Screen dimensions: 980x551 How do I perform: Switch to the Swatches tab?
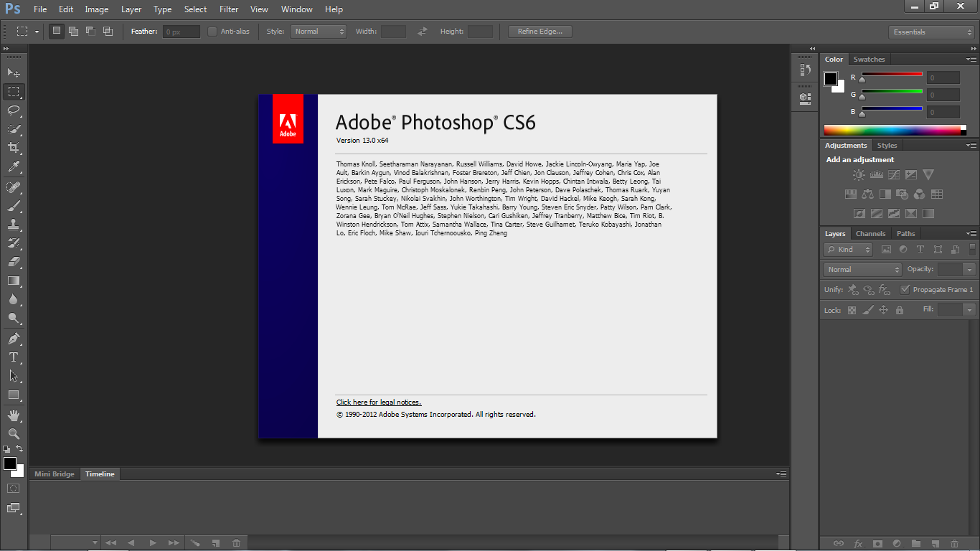point(869,60)
